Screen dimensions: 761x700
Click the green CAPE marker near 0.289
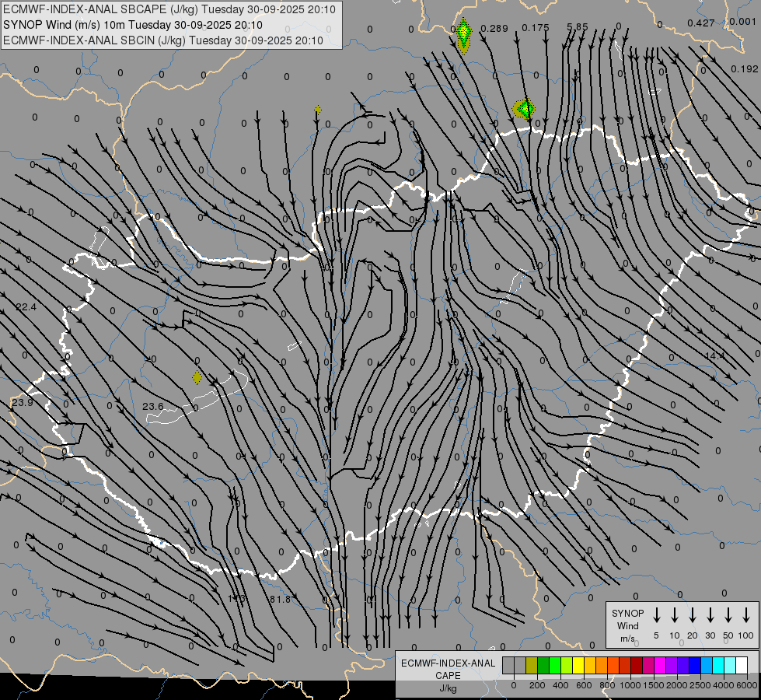[x=463, y=33]
